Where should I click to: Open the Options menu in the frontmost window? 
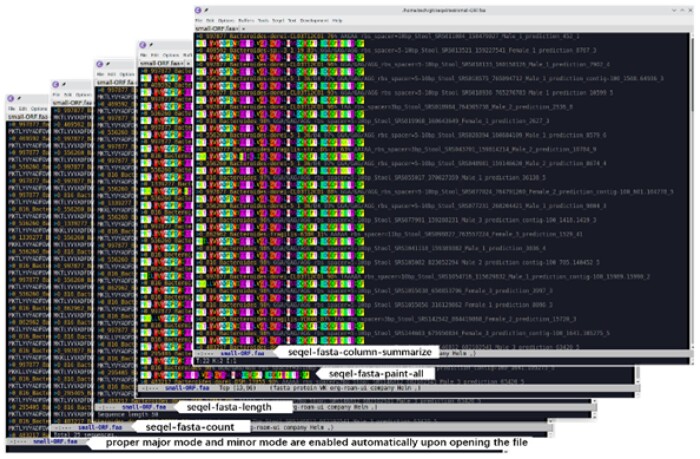pos(226,21)
